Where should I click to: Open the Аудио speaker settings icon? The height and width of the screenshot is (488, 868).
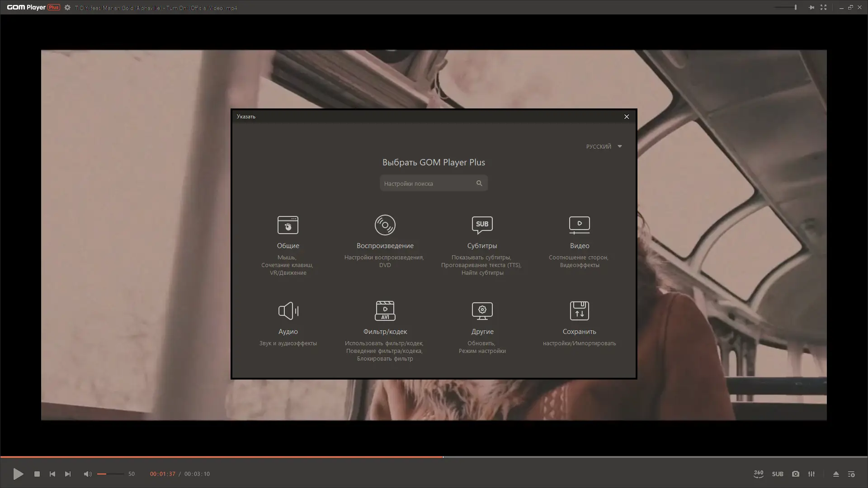[288, 311]
